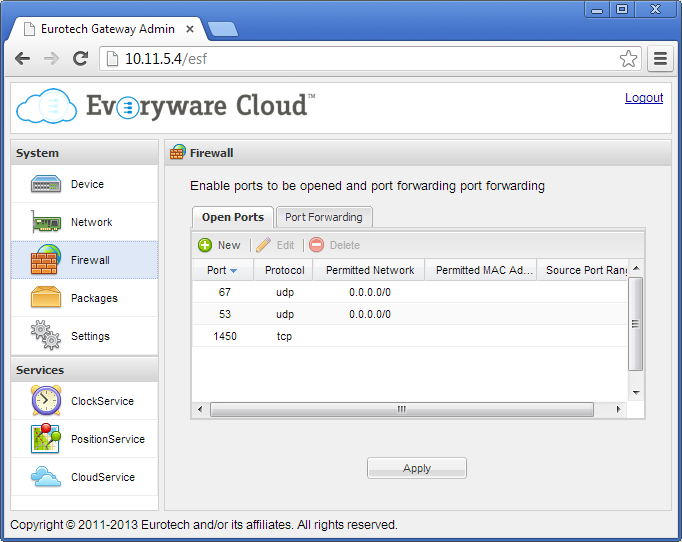Image resolution: width=682 pixels, height=542 pixels.
Task: Click the Services section header
Action: pyautogui.click(x=84, y=370)
